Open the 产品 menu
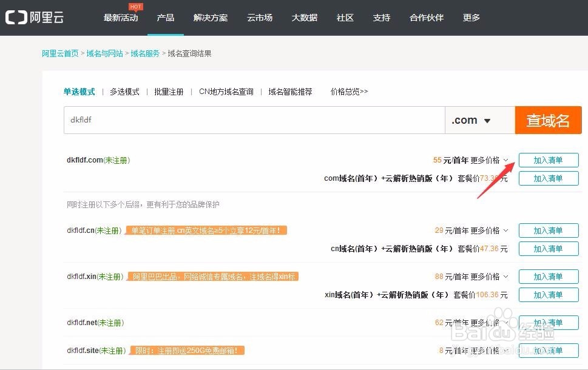 166,18
